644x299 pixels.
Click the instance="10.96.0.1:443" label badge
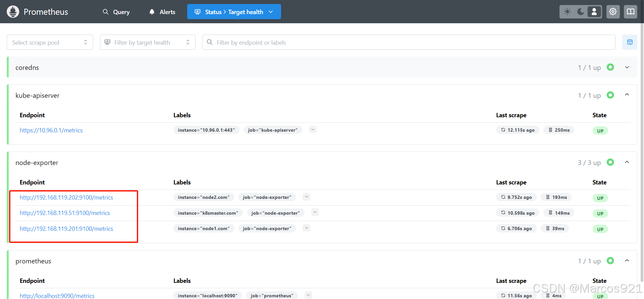pyautogui.click(x=206, y=130)
